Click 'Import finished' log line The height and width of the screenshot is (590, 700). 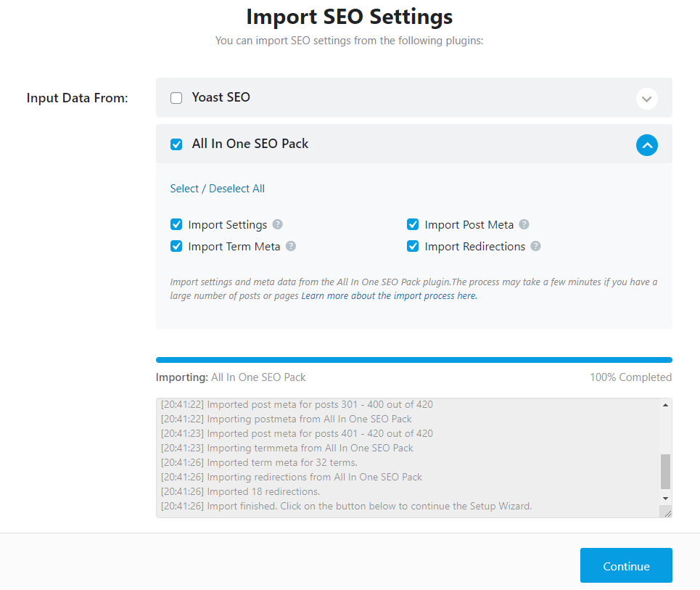pos(347,506)
